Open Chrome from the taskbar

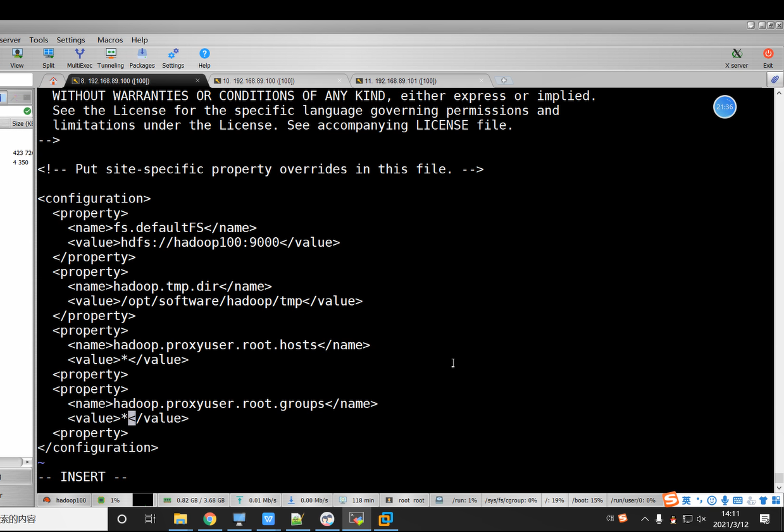209,519
